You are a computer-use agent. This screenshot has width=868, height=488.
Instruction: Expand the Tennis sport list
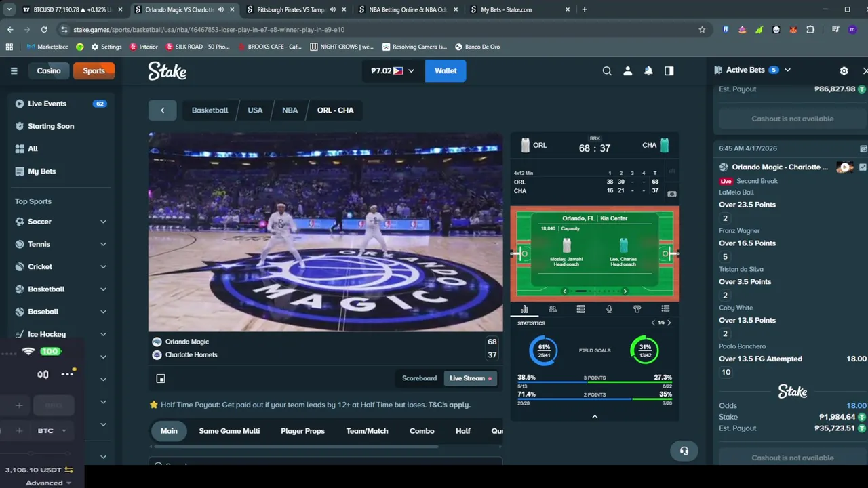(103, 244)
